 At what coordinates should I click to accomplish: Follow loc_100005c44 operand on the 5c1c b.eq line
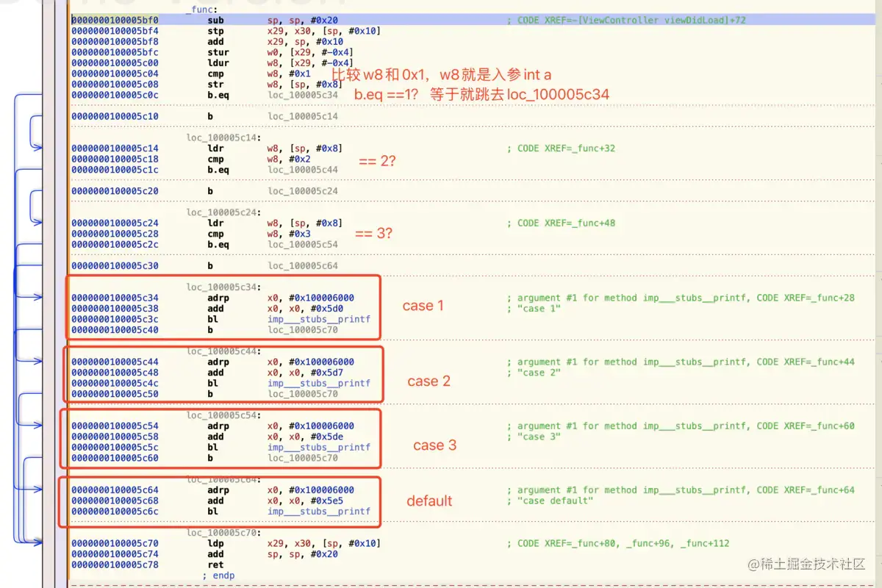(x=303, y=170)
